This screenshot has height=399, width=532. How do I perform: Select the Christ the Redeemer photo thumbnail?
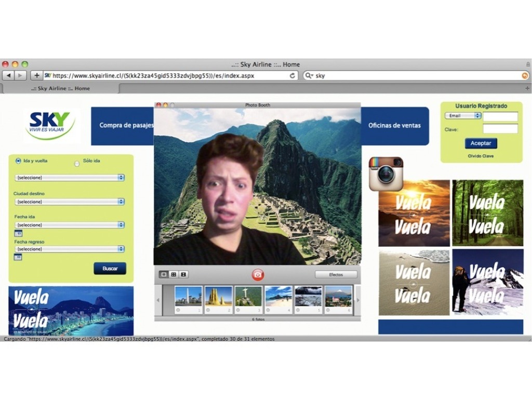pyautogui.click(x=248, y=297)
